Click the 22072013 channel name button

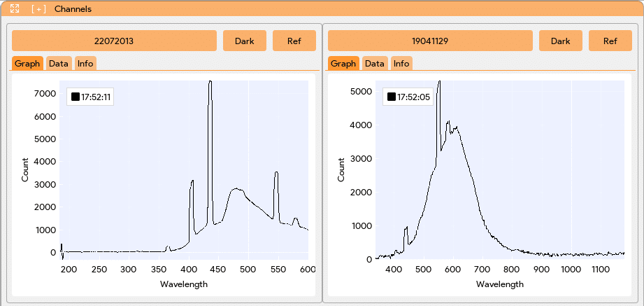pos(114,41)
